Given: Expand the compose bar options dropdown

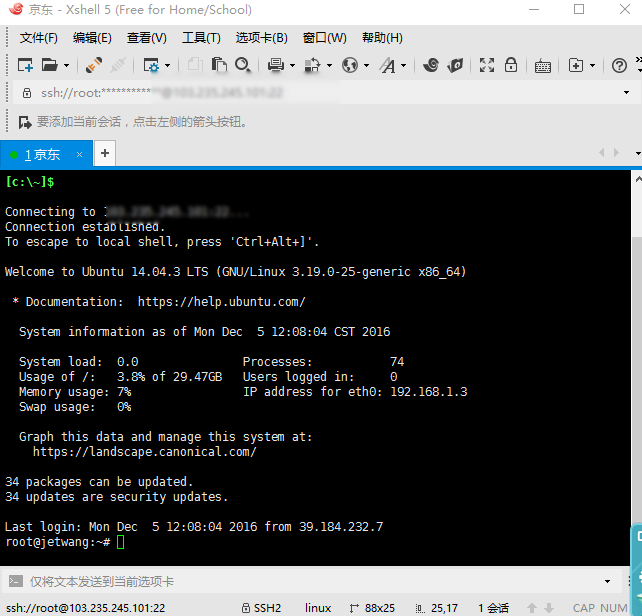Looking at the screenshot, I should (608, 582).
